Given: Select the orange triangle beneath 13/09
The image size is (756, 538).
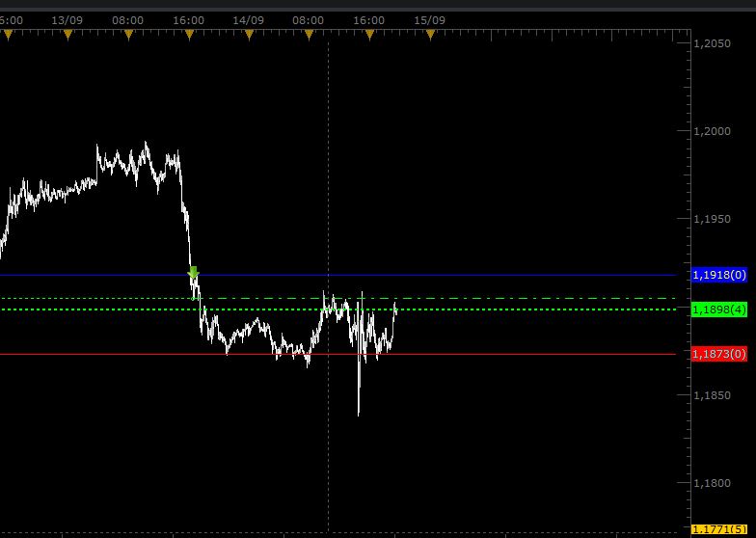Looking at the screenshot, I should (67, 36).
